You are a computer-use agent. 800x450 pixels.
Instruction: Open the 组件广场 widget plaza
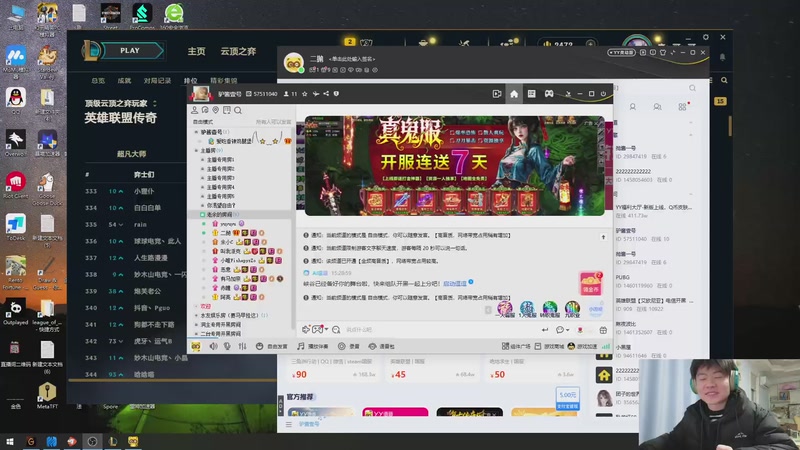[516, 346]
